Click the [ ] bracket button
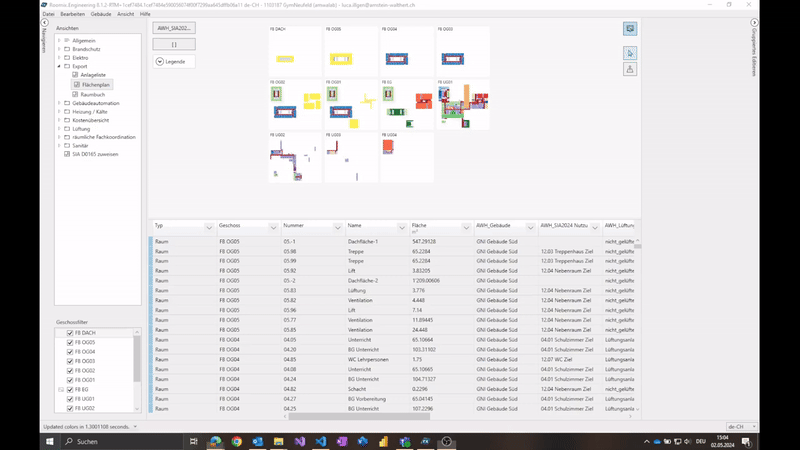Screen dimensions: 800x450 [x=175, y=44]
